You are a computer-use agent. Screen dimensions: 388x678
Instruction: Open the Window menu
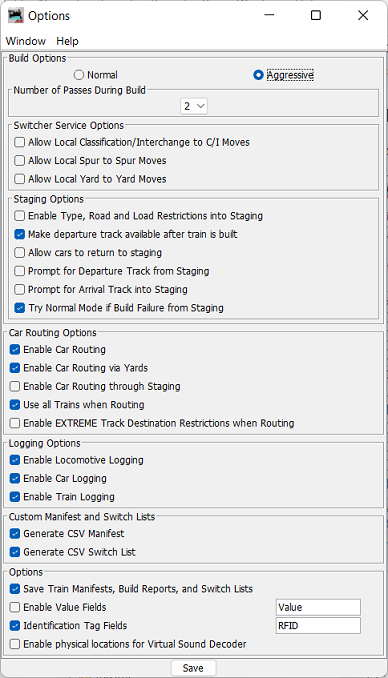[26, 41]
